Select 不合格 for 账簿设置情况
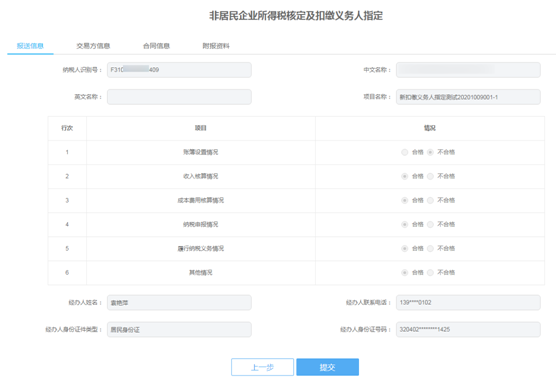The height and width of the screenshot is (384, 558). (430, 152)
